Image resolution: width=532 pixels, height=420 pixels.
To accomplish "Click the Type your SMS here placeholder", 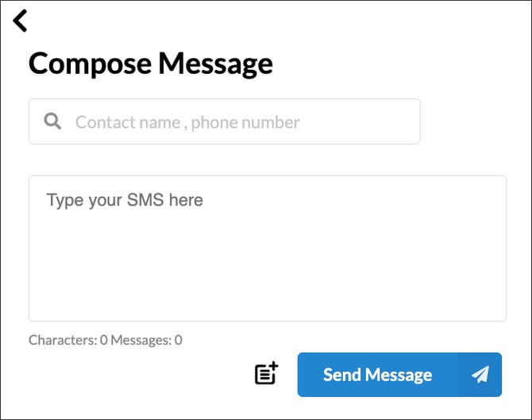I will tap(125, 199).
